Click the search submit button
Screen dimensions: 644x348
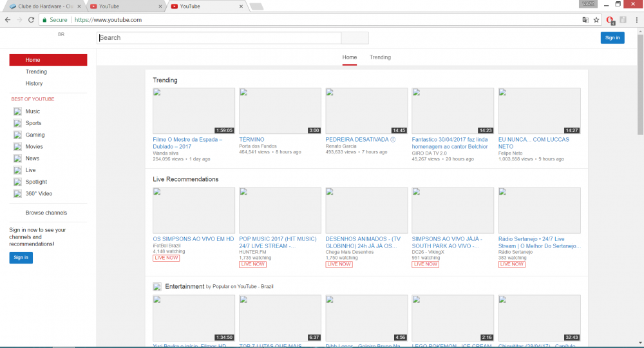tap(355, 38)
